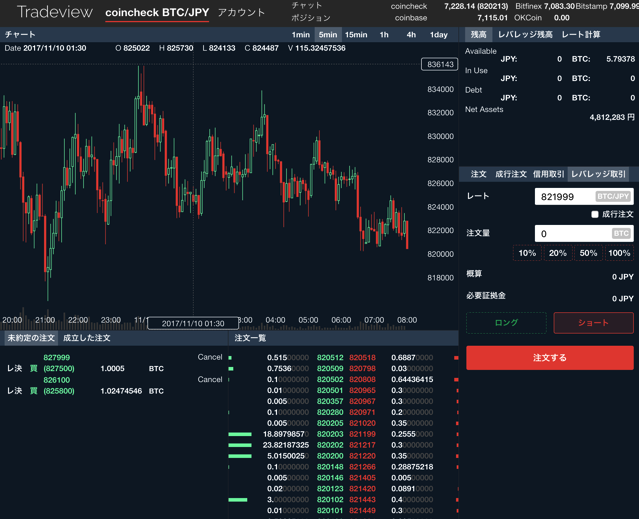
Task: Click bid price 820512 in order book
Action: point(330,358)
